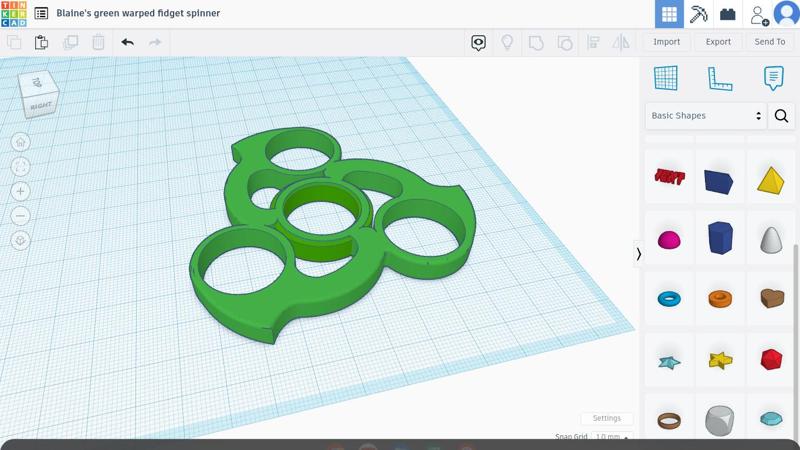Pick the light blue Diamond shape
This screenshot has height=450, width=800.
771,419
